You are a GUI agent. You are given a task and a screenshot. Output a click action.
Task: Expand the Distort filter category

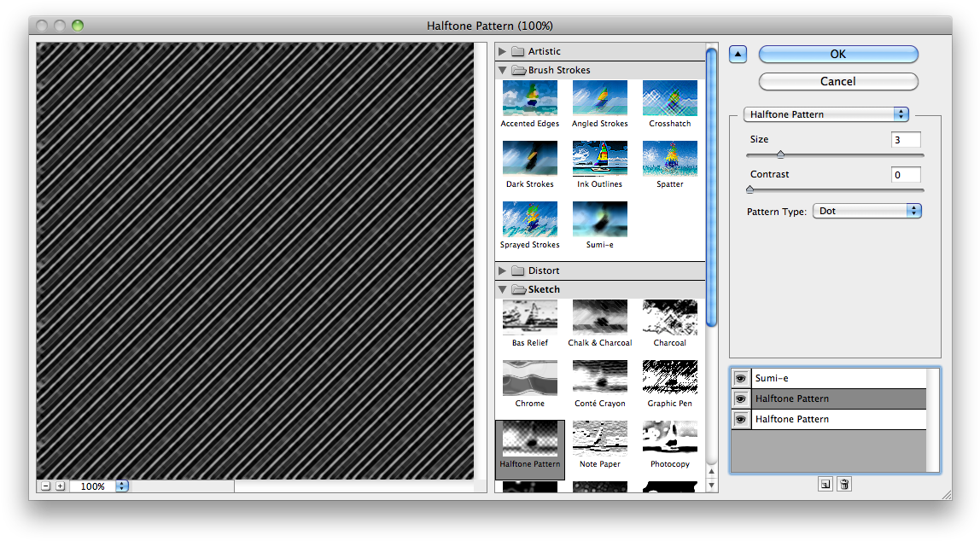point(503,271)
